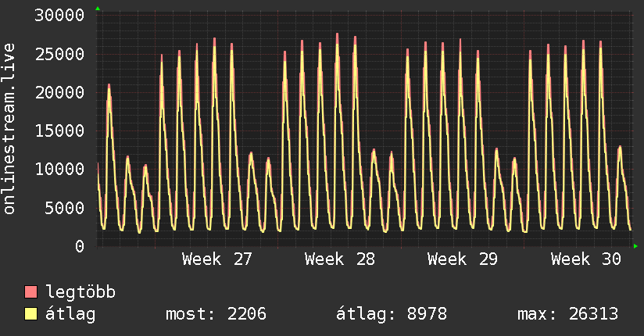Click the onlinestream.live vertical axis title
The width and height of the screenshot is (644, 336).
click(x=9, y=129)
